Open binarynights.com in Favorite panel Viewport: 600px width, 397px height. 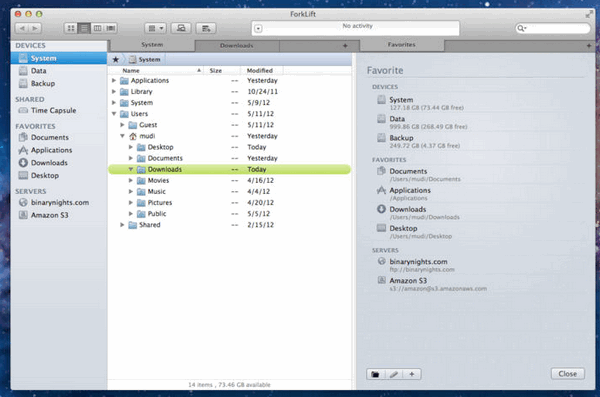416,265
